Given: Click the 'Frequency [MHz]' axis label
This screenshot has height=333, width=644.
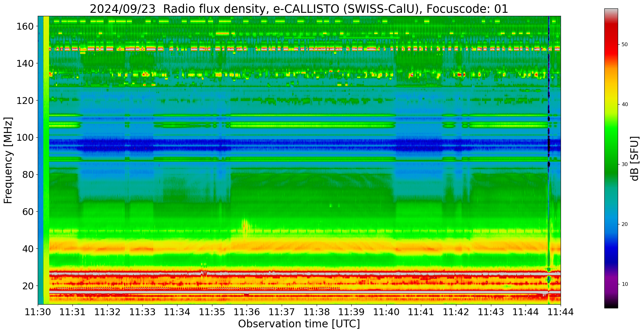Looking at the screenshot, I should (8, 160).
